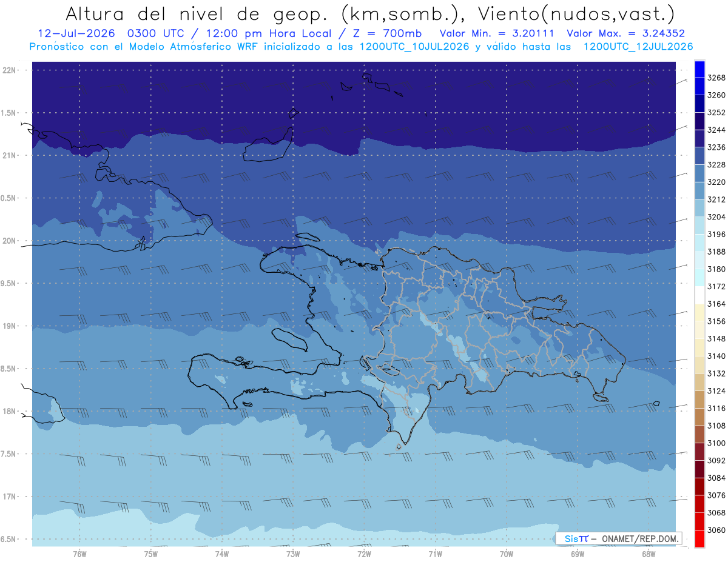Screen dimensions: 728x562
Task: Click the '3244' colorbar value
Action: [x=716, y=130]
